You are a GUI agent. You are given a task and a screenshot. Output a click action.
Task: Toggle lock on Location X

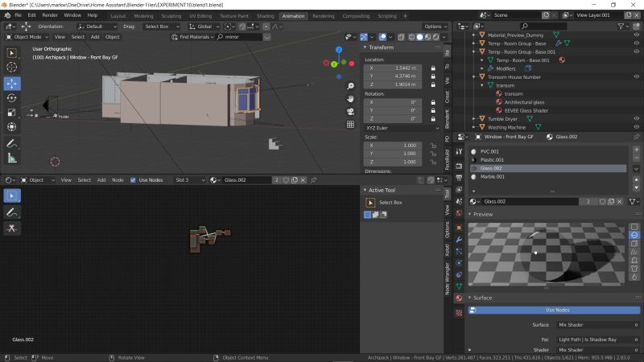point(433,68)
